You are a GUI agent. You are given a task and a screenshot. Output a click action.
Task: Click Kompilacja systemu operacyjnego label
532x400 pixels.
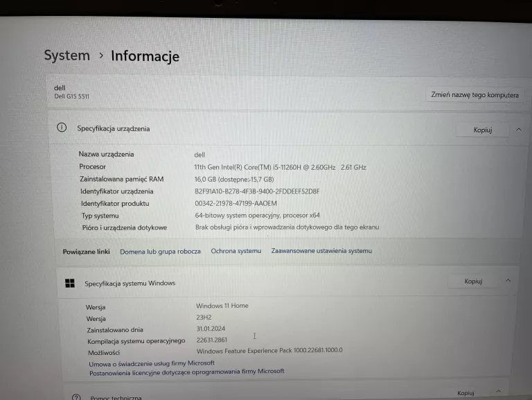pyautogui.click(x=136, y=341)
